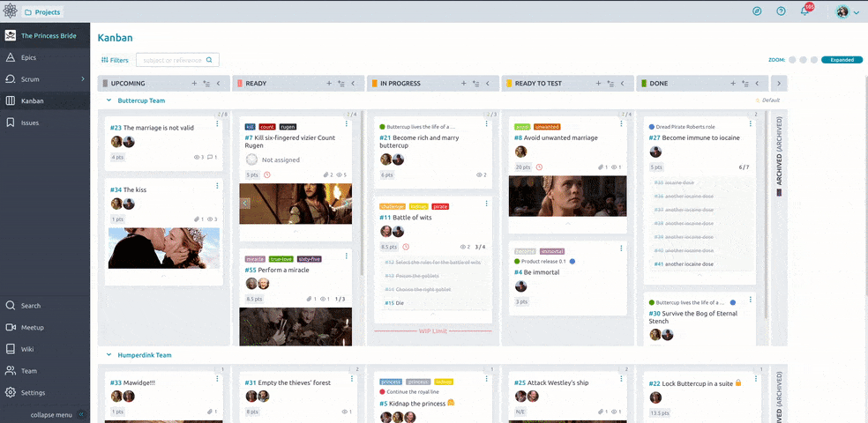Expand the Scrum submenu arrow
Screen dimensions: 868x423
83,79
